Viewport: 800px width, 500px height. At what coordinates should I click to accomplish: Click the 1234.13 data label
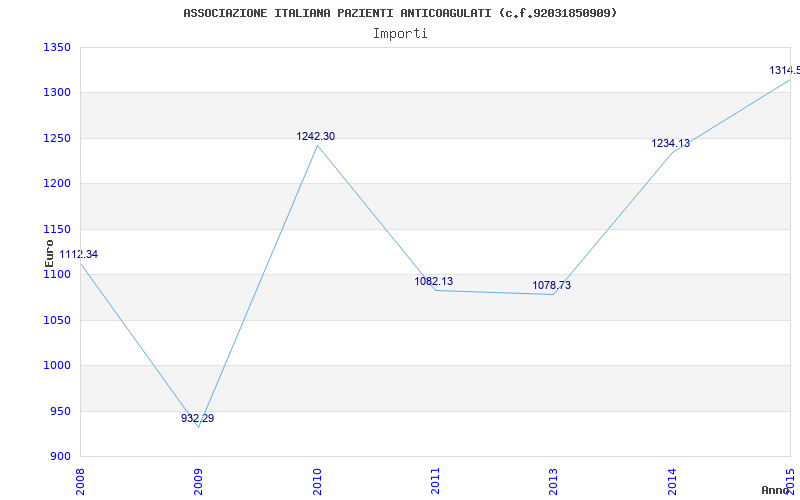click(x=670, y=143)
